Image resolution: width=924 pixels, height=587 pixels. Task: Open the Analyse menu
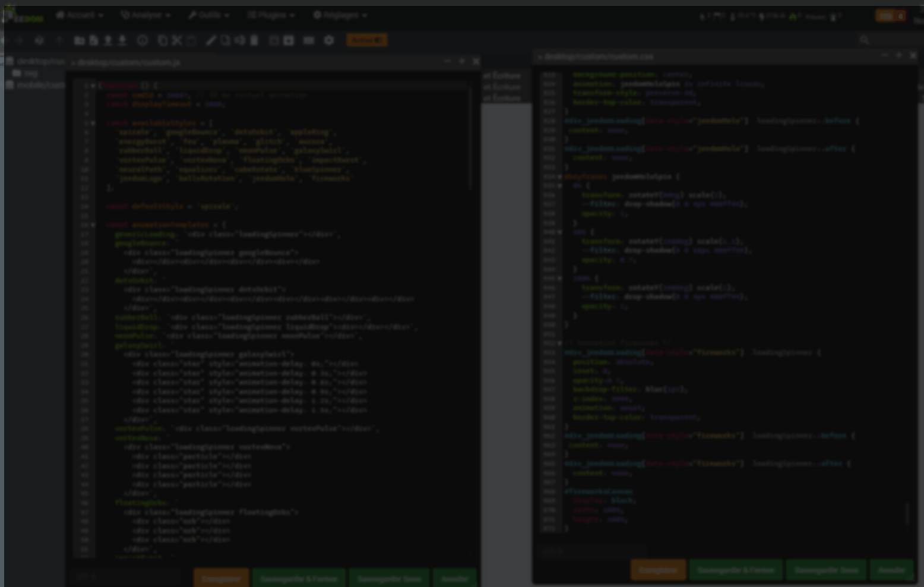point(146,15)
